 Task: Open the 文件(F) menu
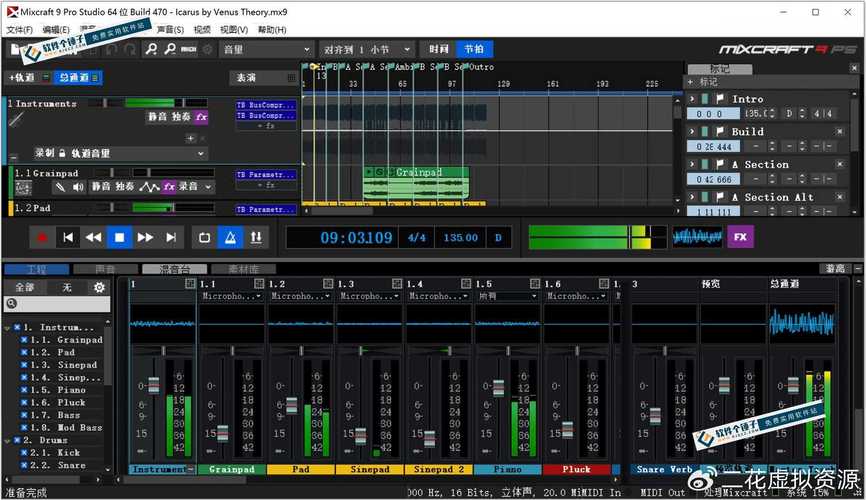click(20, 30)
